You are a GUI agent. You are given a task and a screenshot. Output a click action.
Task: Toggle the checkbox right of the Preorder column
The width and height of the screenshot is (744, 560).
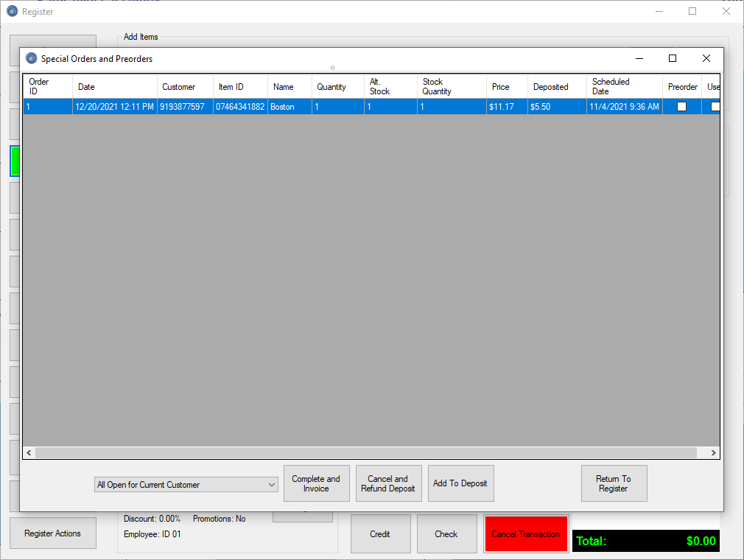tap(715, 107)
